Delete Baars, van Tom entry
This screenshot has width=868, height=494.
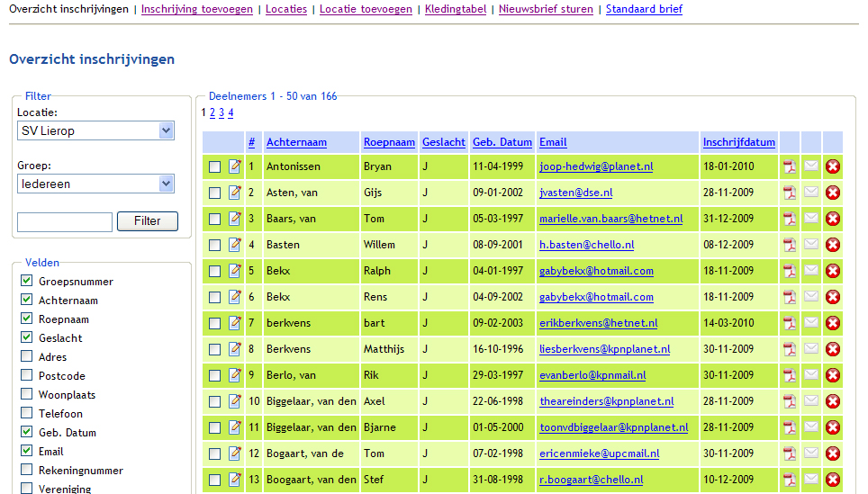coord(833,219)
